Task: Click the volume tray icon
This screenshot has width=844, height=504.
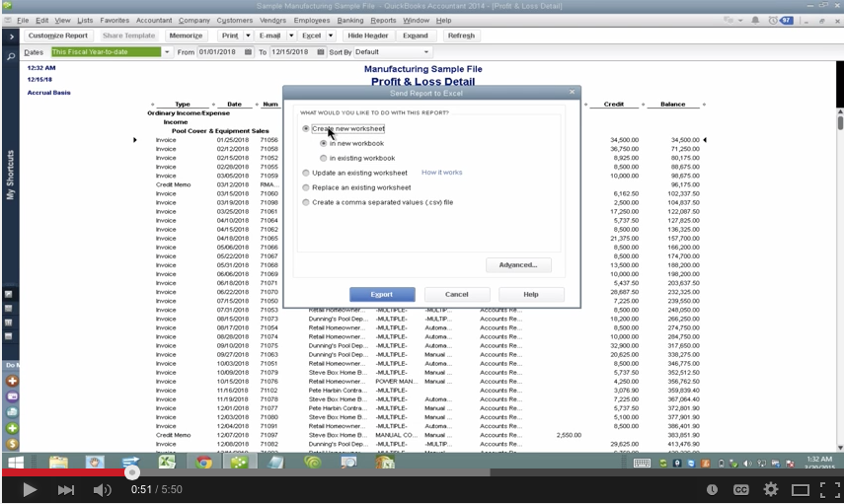Action: (x=747, y=464)
